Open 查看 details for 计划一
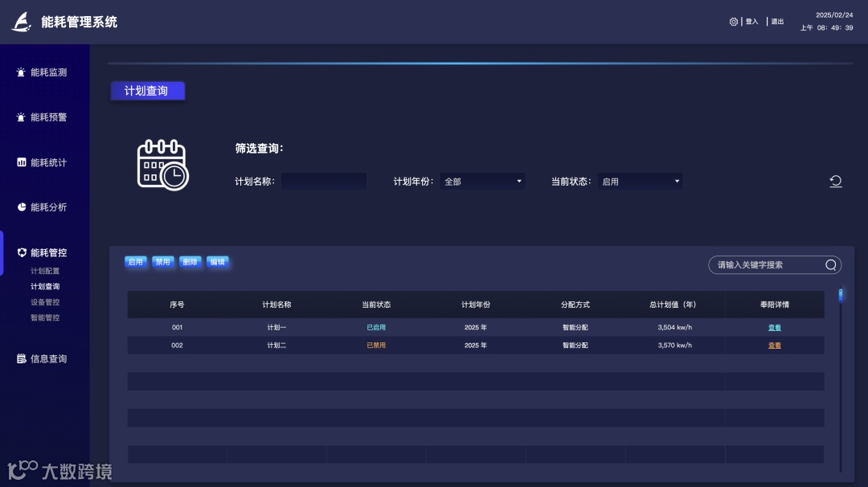The height and width of the screenshot is (487, 868). coord(775,328)
